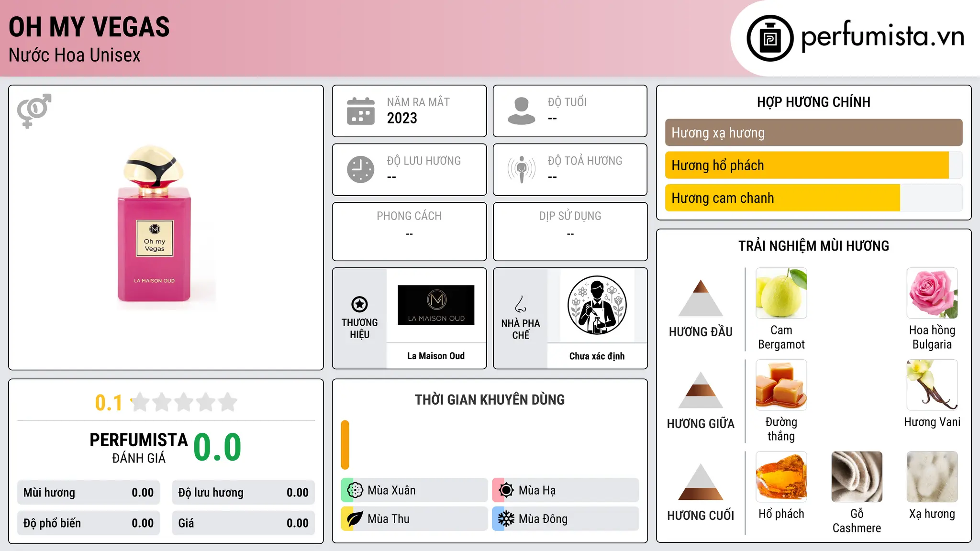Click the OH MY VEGAS title
The width and height of the screenshot is (980, 551).
(x=89, y=27)
